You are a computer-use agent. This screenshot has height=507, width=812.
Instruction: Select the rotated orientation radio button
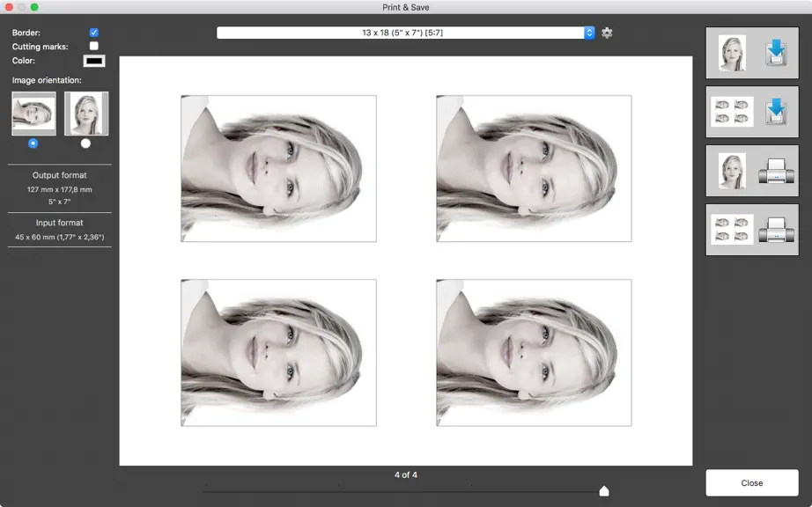pos(33,143)
